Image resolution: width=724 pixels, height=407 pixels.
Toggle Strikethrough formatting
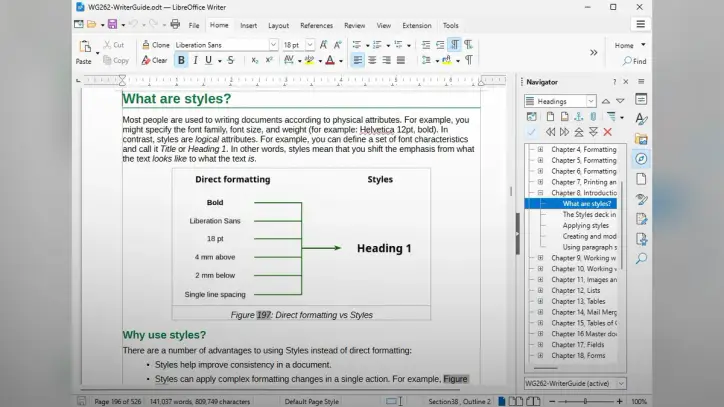pyautogui.click(x=231, y=60)
